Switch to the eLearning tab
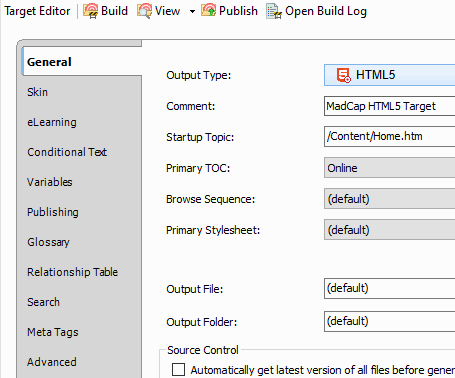455x378 pixels. [x=52, y=122]
